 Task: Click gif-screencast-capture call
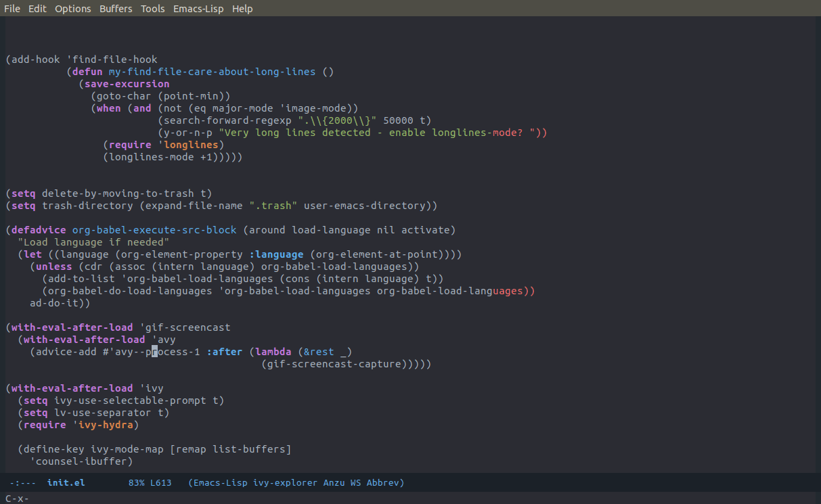[x=334, y=364]
